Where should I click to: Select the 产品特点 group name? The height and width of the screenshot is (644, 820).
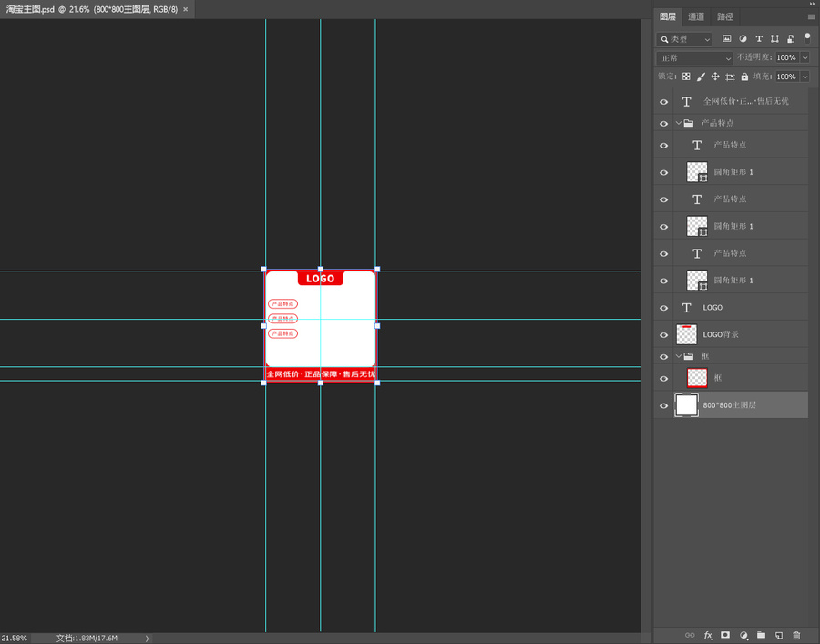coord(718,123)
